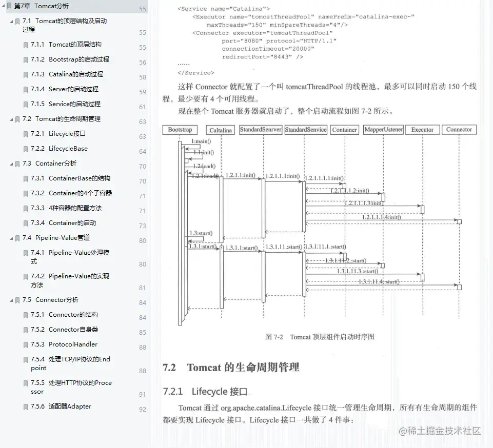Viewport: 493px width, 448px height.
Task: Click the 7.2 Tomcat 的生命周期管理 page heading
Action: [x=231, y=367]
